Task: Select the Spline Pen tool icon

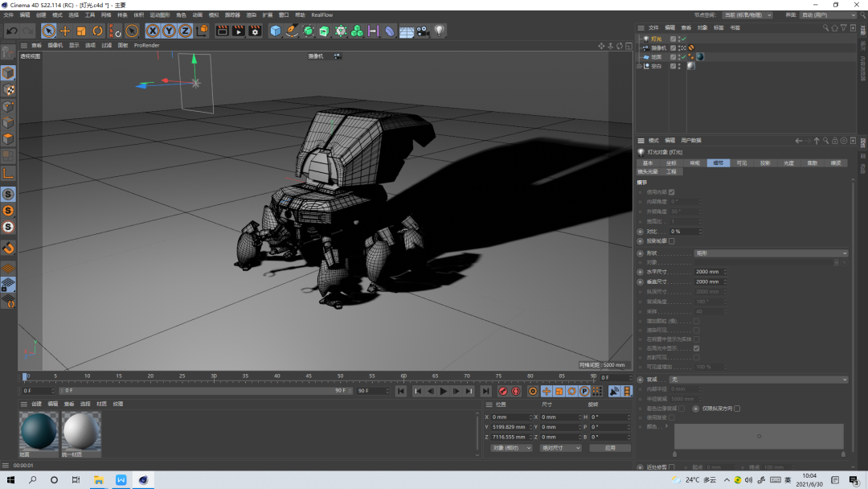Action: [292, 31]
